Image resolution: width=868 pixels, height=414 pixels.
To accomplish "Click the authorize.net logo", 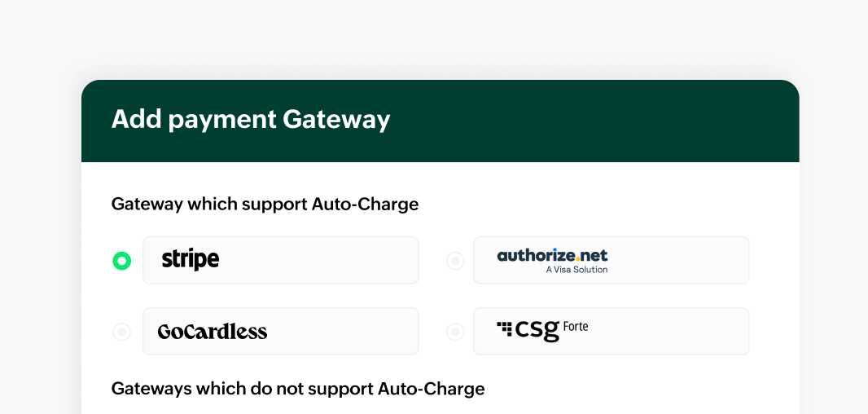I will (x=552, y=256).
